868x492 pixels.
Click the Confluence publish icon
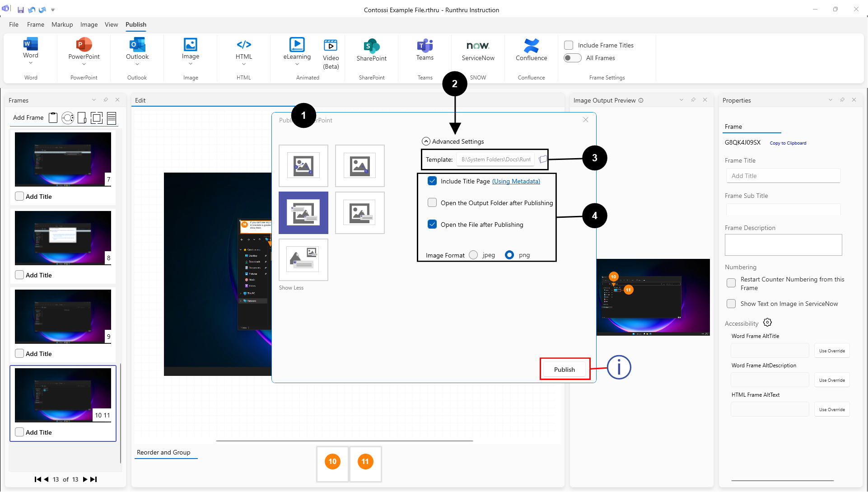pos(531,46)
